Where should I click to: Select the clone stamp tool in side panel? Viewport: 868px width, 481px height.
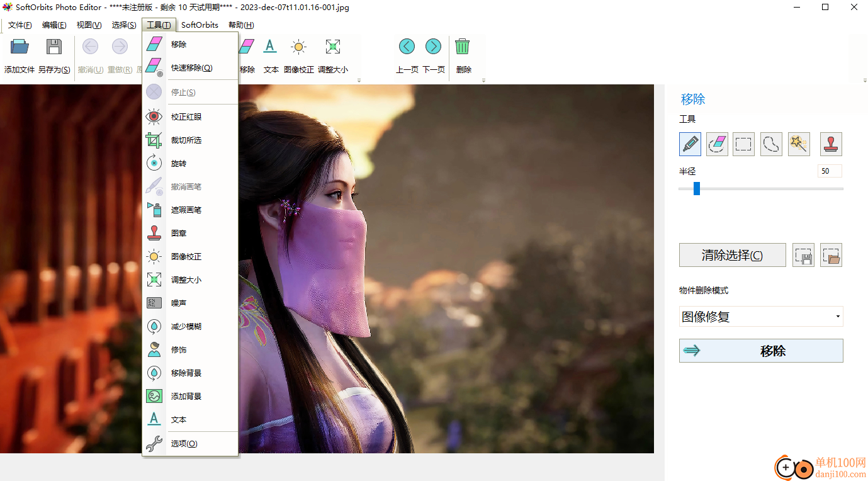pos(831,144)
